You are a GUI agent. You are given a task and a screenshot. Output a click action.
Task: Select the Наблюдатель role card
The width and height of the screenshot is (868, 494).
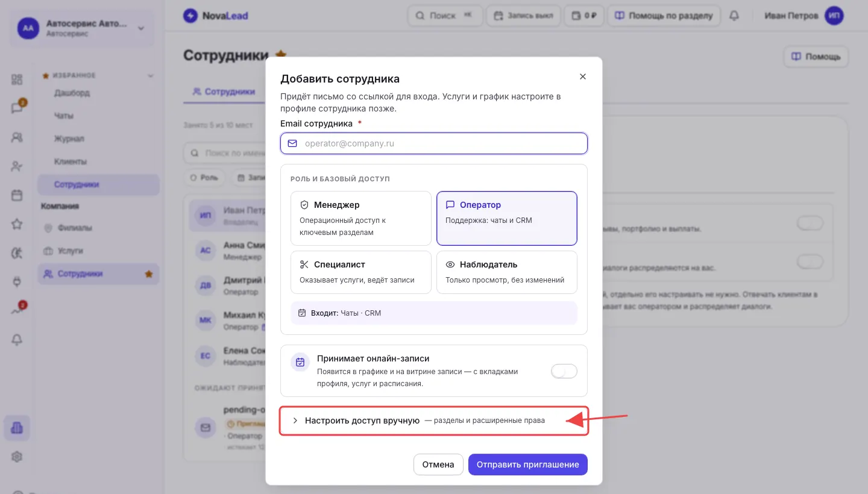pyautogui.click(x=507, y=272)
